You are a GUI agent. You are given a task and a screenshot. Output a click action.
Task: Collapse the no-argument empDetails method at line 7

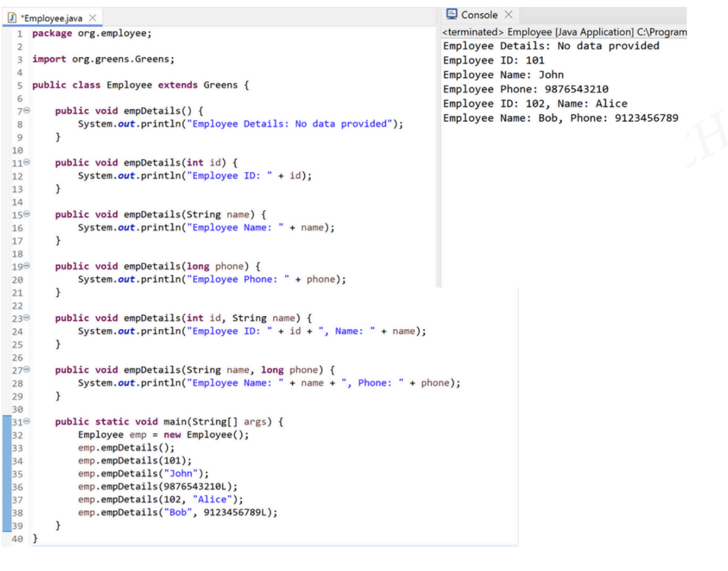26,110
